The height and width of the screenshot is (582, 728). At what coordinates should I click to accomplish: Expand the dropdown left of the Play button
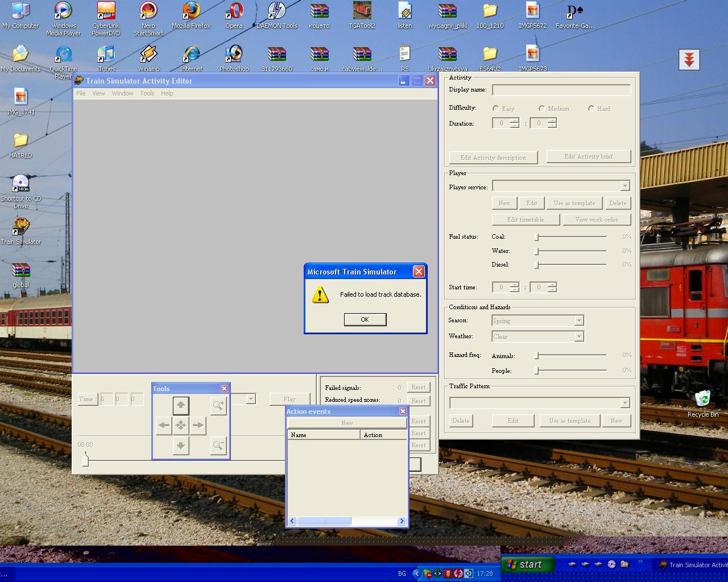pyautogui.click(x=251, y=399)
